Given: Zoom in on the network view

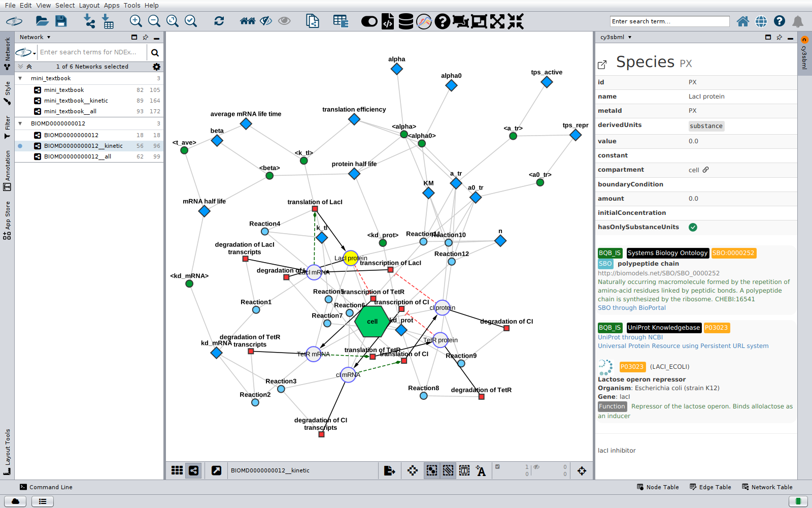Looking at the screenshot, I should (x=136, y=21).
